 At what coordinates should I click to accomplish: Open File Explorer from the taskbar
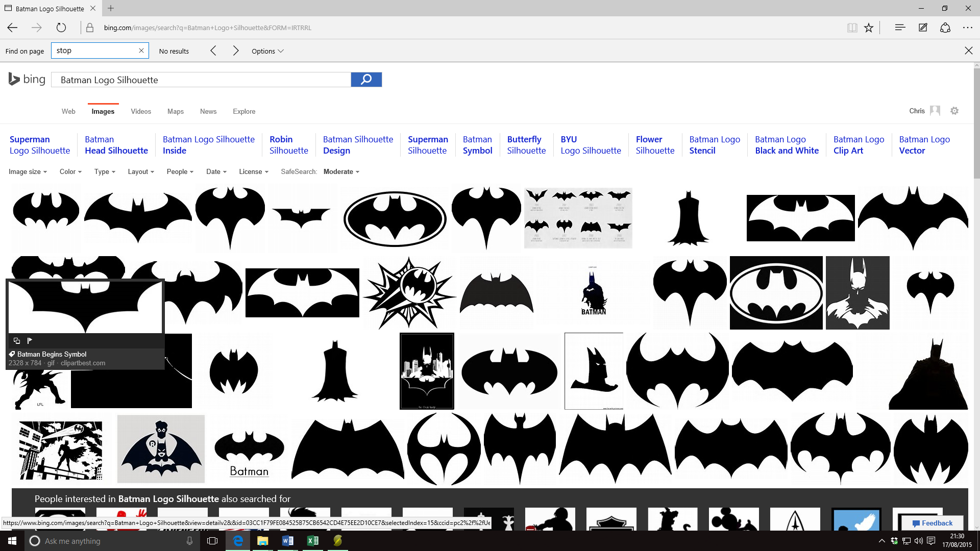(263, 541)
